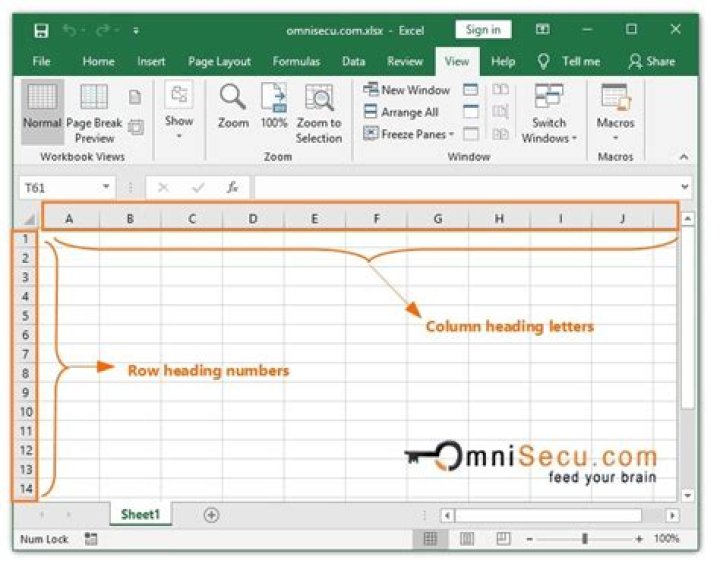Screen dimensions: 720x567
Task: Click Arrange All windows
Action: click(401, 112)
